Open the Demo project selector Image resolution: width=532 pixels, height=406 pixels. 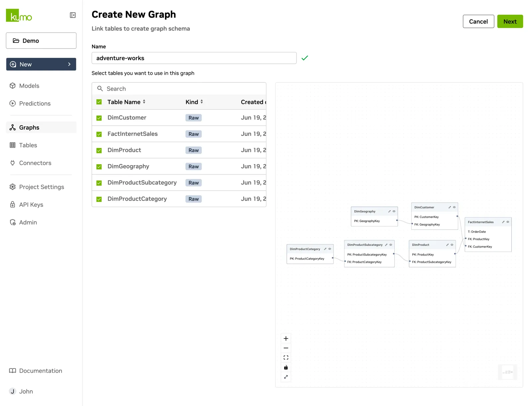(41, 41)
